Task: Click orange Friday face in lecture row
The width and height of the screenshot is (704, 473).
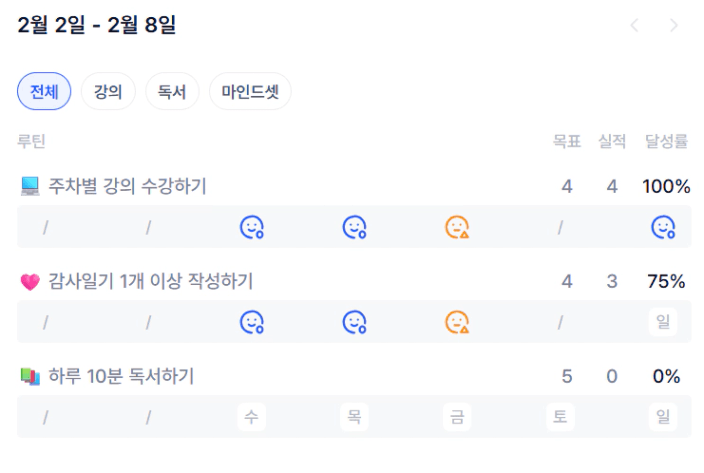Action: (457, 228)
